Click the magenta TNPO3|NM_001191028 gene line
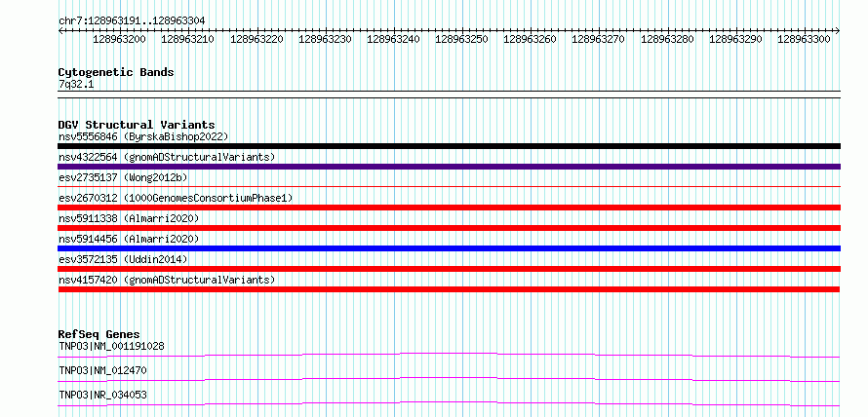868x417 pixels. (x=449, y=355)
